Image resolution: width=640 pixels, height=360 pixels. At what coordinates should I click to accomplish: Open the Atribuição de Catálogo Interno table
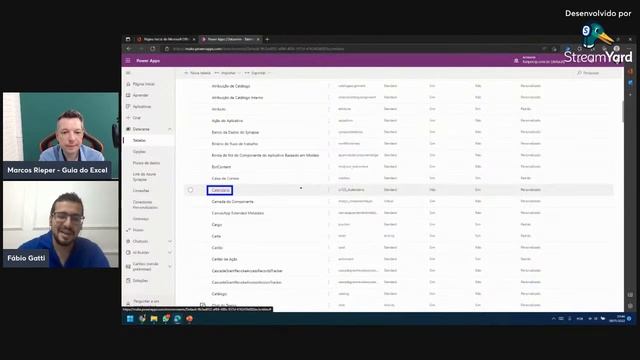click(x=237, y=98)
